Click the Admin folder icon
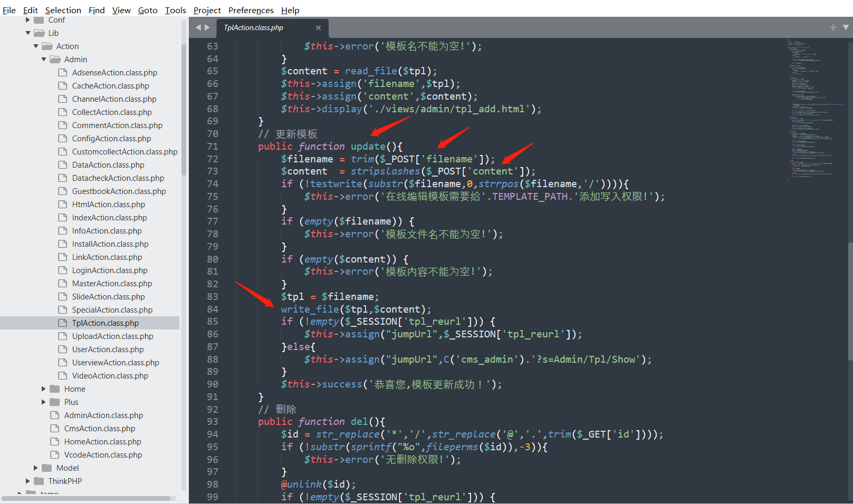This screenshot has width=853, height=504. (55, 60)
